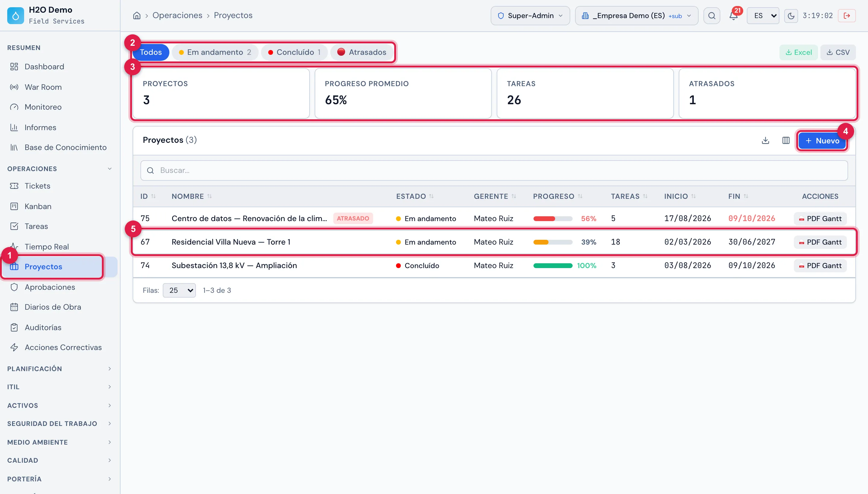Open notifications bell with 21 badge

(x=733, y=16)
